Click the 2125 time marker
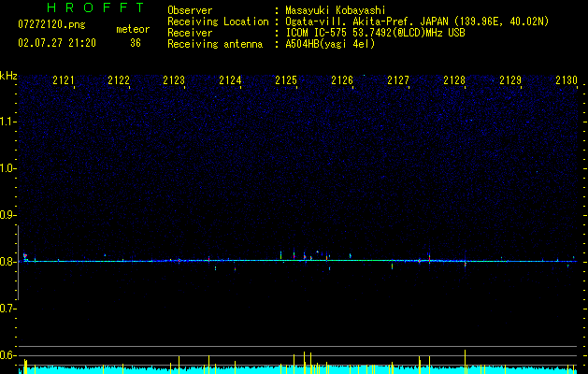This screenshot has height=374, width=588. tap(286, 80)
